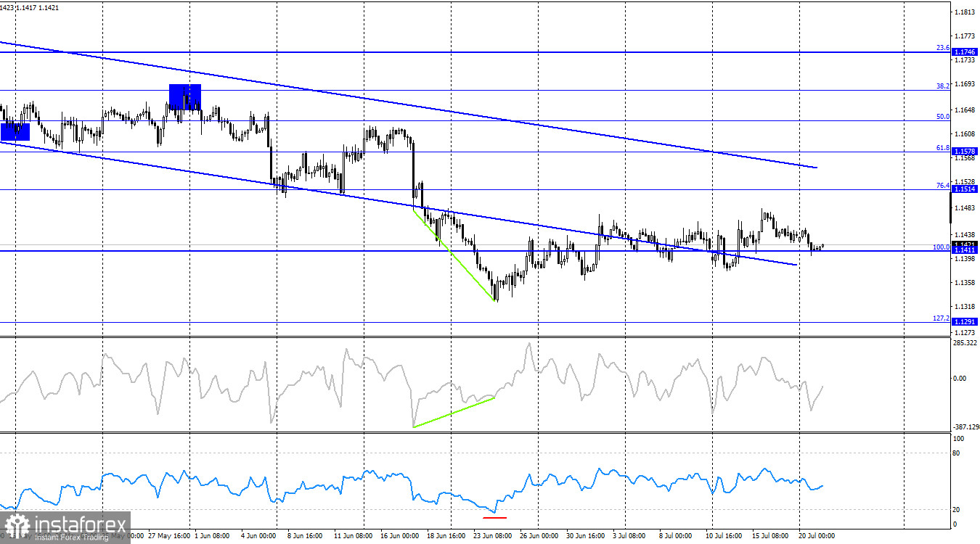Click the 1.1578 highlighted price label

tap(965, 152)
